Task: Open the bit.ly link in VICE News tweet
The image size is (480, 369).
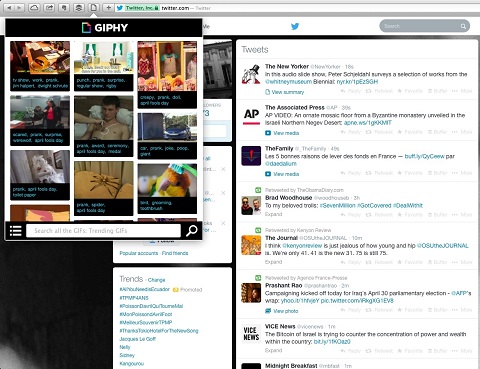Action: [332, 342]
